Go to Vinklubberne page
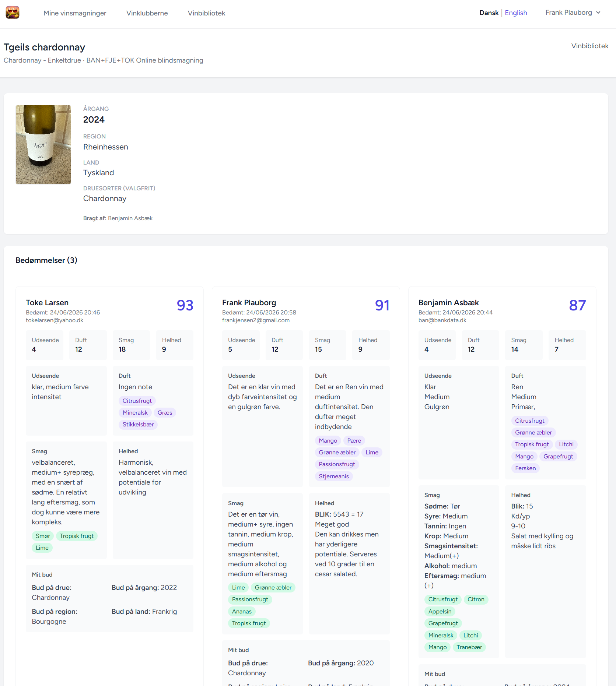This screenshot has height=686, width=616. pyautogui.click(x=147, y=13)
